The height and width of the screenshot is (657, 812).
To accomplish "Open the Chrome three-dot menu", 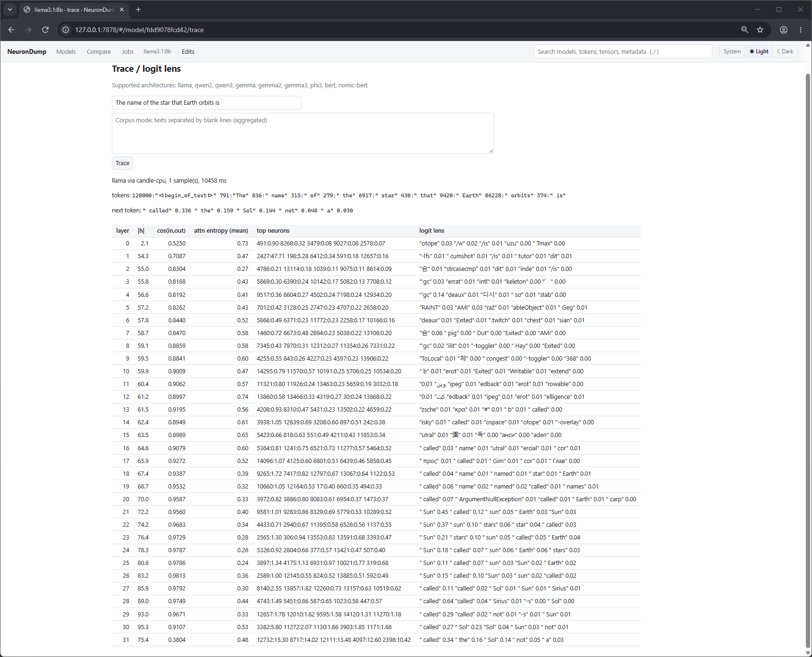I will 801,30.
